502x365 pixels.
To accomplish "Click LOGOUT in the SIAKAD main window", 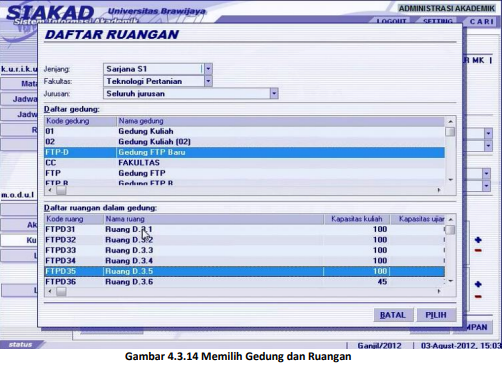I will click(392, 21).
